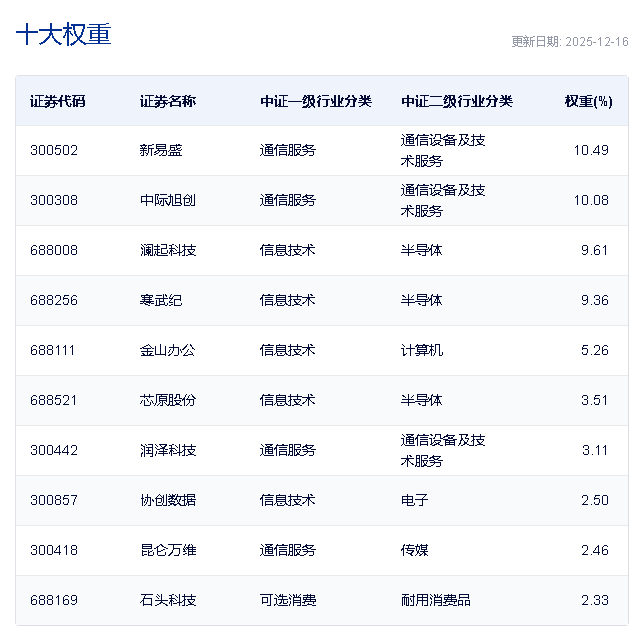Select the stock name 金山办公
This screenshot has height=632, width=640.
pyautogui.click(x=168, y=350)
